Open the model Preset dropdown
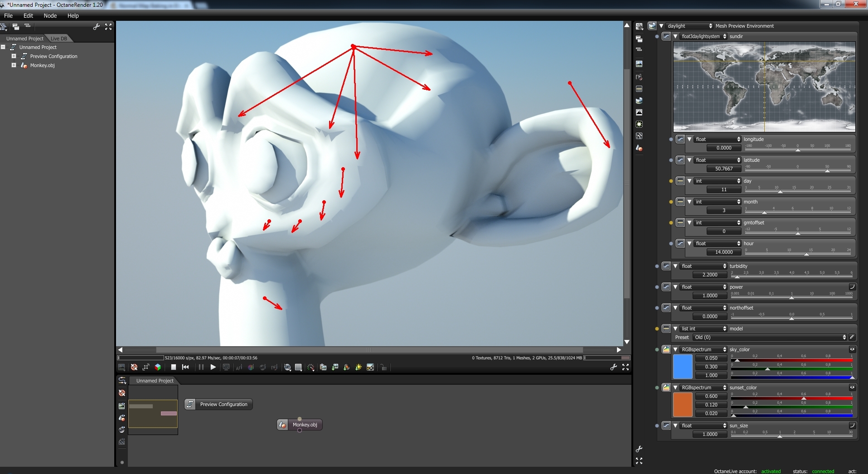 tap(770, 337)
